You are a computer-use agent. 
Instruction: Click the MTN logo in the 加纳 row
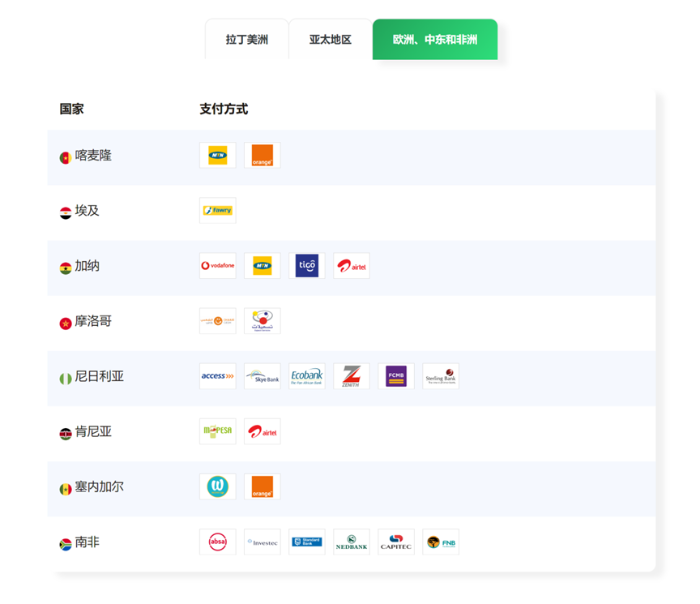click(x=262, y=266)
